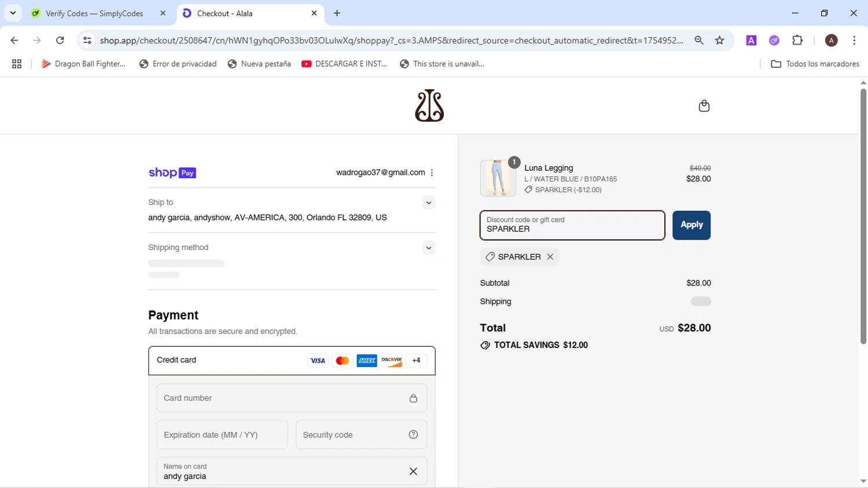This screenshot has width=868, height=488.
Task: Click the Luna Legging product thumbnail
Action: (x=498, y=178)
